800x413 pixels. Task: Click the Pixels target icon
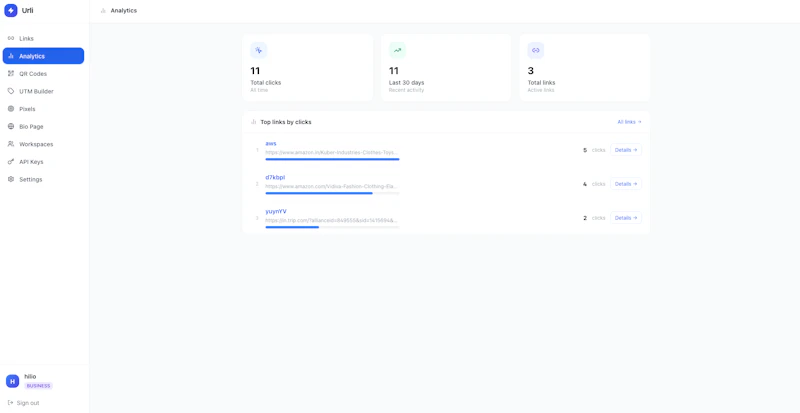pyautogui.click(x=11, y=109)
